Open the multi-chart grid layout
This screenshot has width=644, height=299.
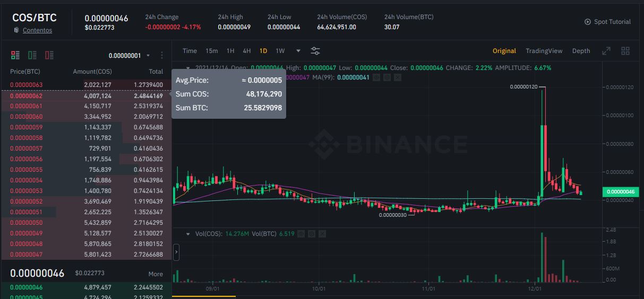tap(625, 51)
